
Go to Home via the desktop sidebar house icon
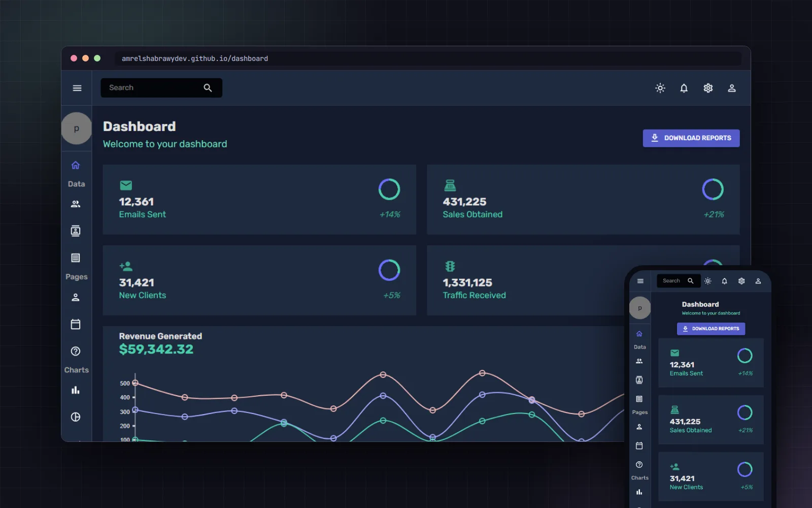click(x=76, y=165)
